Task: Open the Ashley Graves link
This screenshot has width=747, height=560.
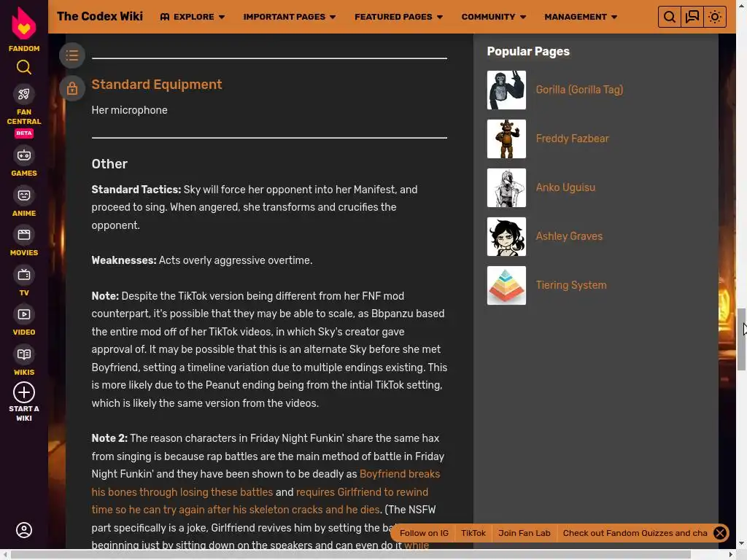Action: click(569, 236)
